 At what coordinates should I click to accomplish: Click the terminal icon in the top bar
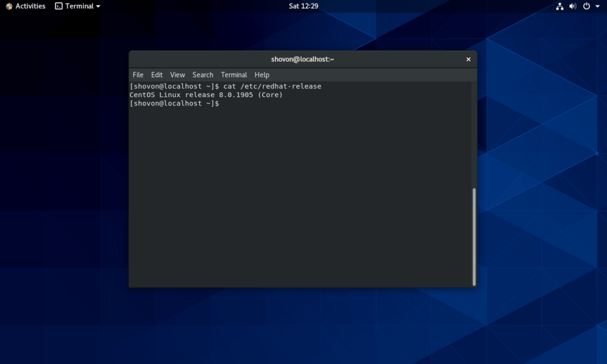tap(59, 6)
